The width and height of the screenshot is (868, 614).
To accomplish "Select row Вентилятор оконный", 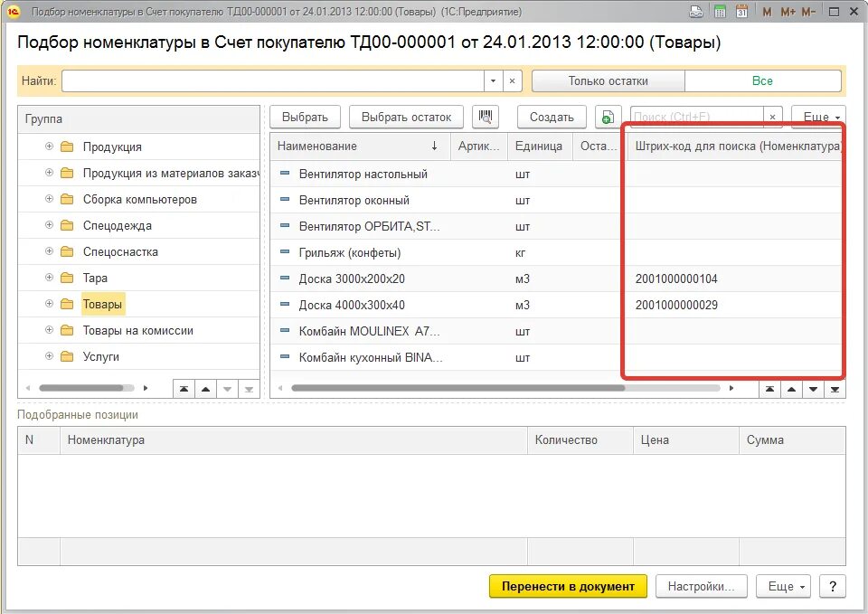I will coord(556,200).
